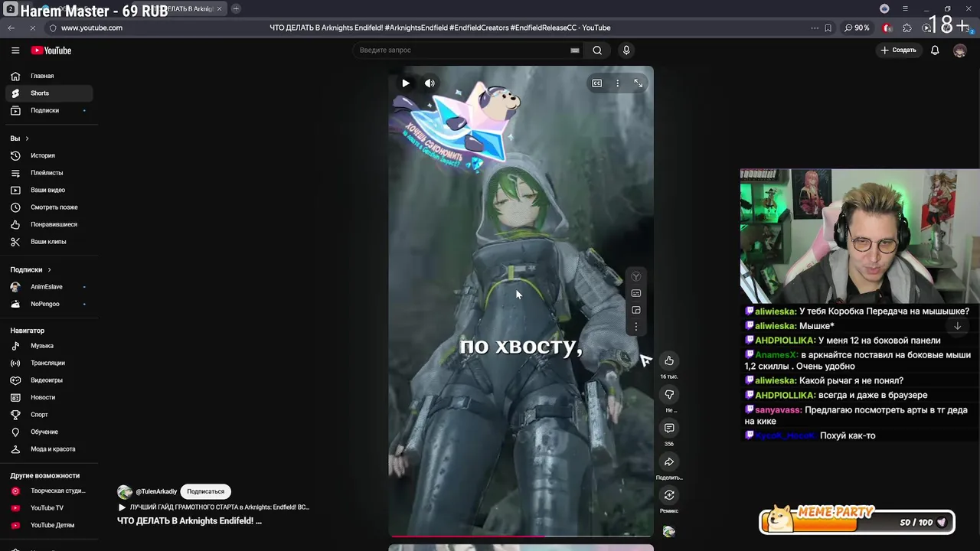Bookmark the page in the address bar
This screenshot has width=980, height=551.
828,28
